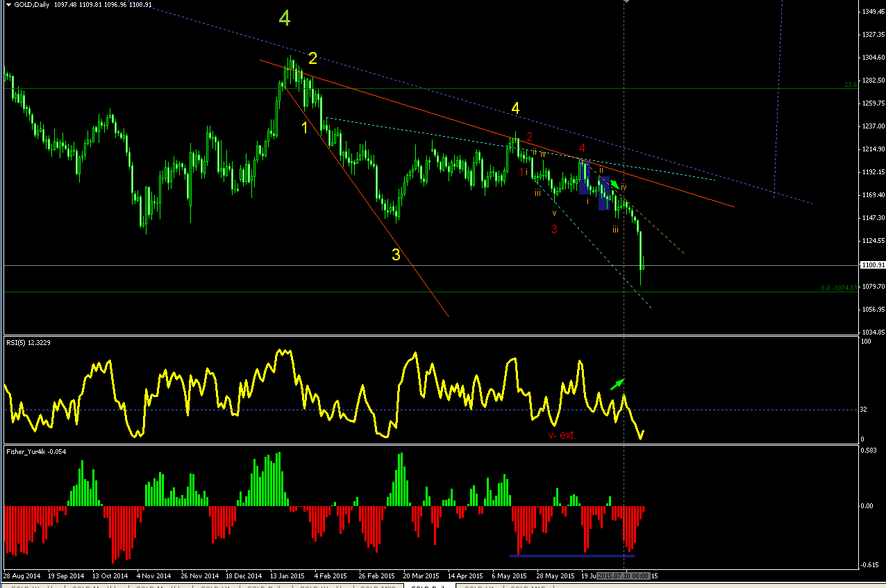Click the 20 Mar 2015 date on time axis
This screenshot has width=886, height=588.
click(x=421, y=576)
